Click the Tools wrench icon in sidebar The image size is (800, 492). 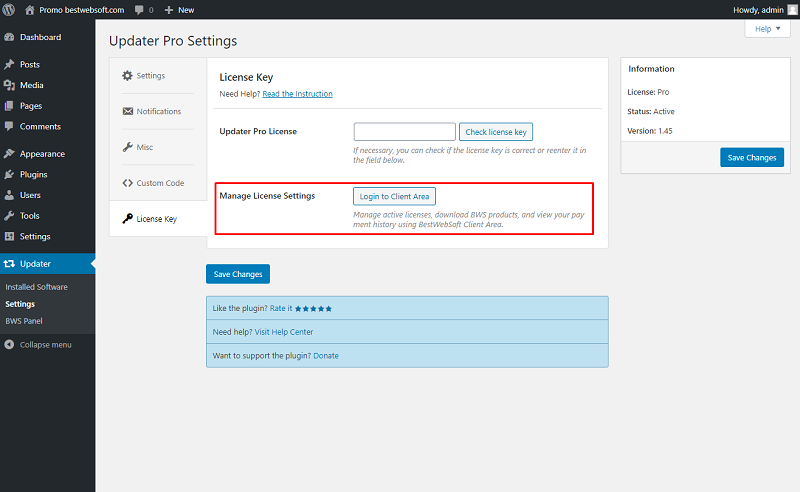pyautogui.click(x=9, y=216)
